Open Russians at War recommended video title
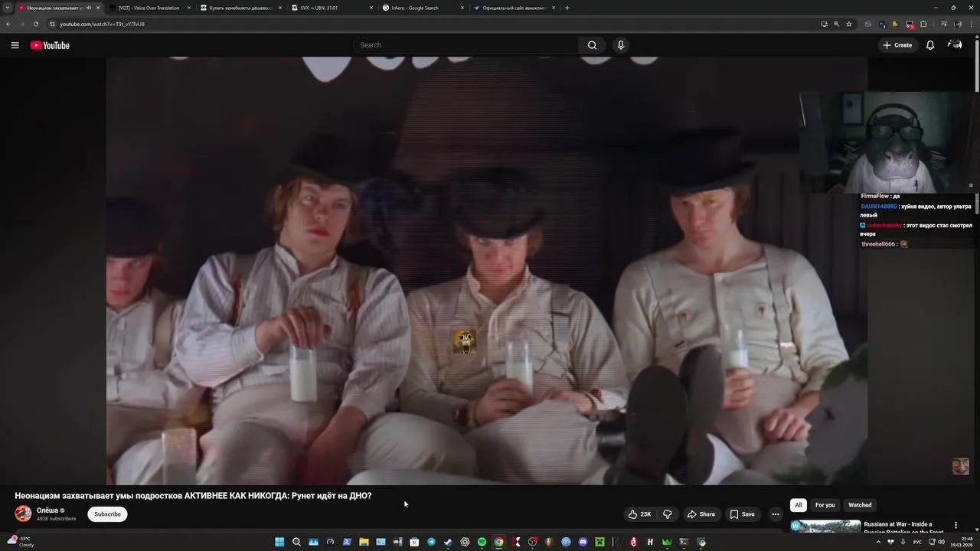This screenshot has width=980, height=551. (x=904, y=528)
